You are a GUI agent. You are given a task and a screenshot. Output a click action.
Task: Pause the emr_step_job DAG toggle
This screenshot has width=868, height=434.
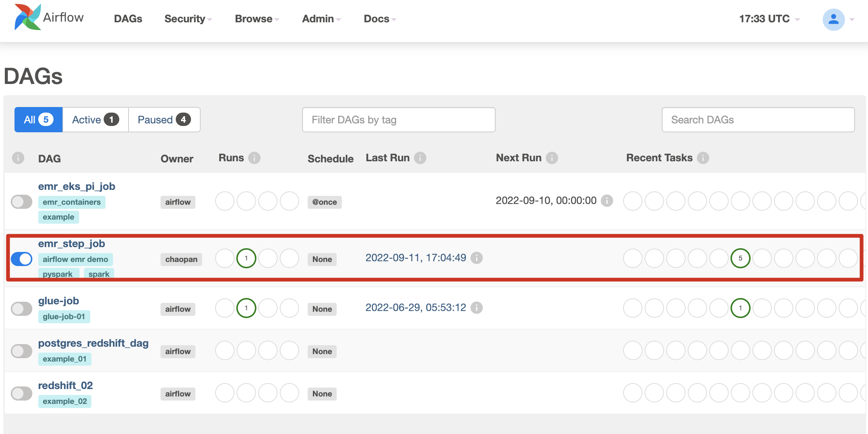coord(22,259)
